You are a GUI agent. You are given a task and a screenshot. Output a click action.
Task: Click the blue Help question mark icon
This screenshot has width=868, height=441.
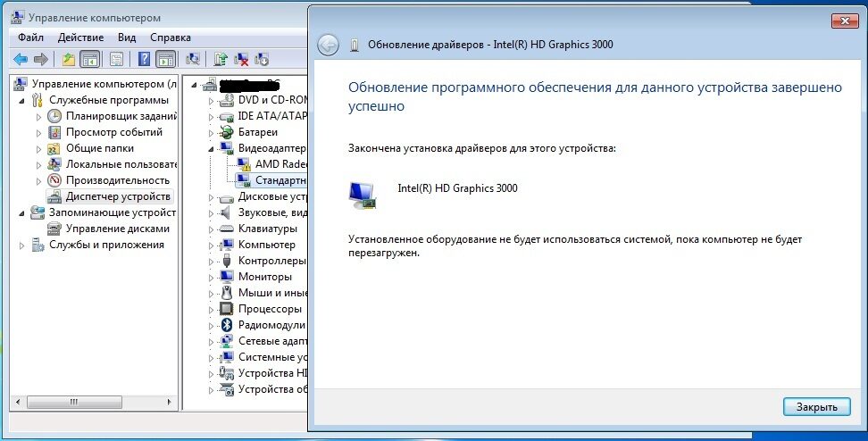pyautogui.click(x=143, y=60)
